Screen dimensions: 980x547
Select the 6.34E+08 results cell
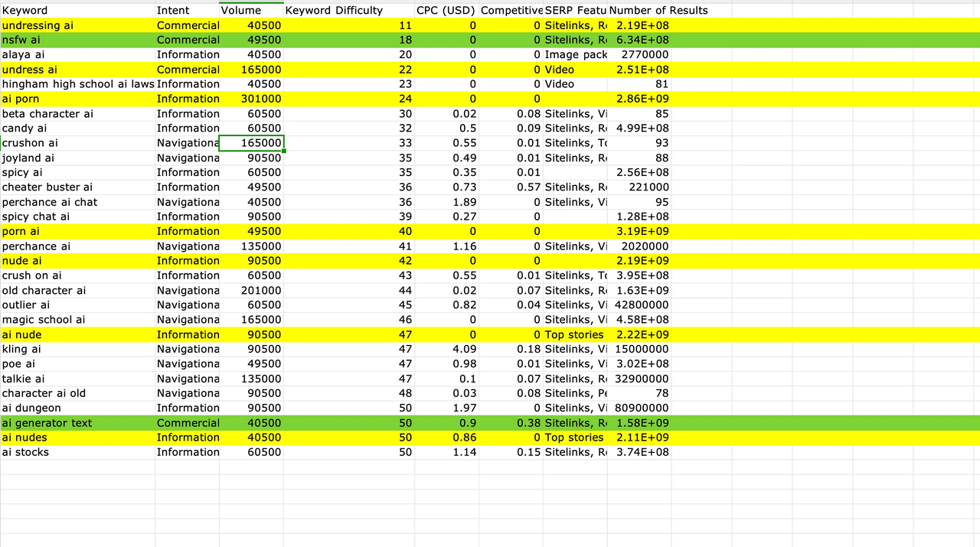639,40
